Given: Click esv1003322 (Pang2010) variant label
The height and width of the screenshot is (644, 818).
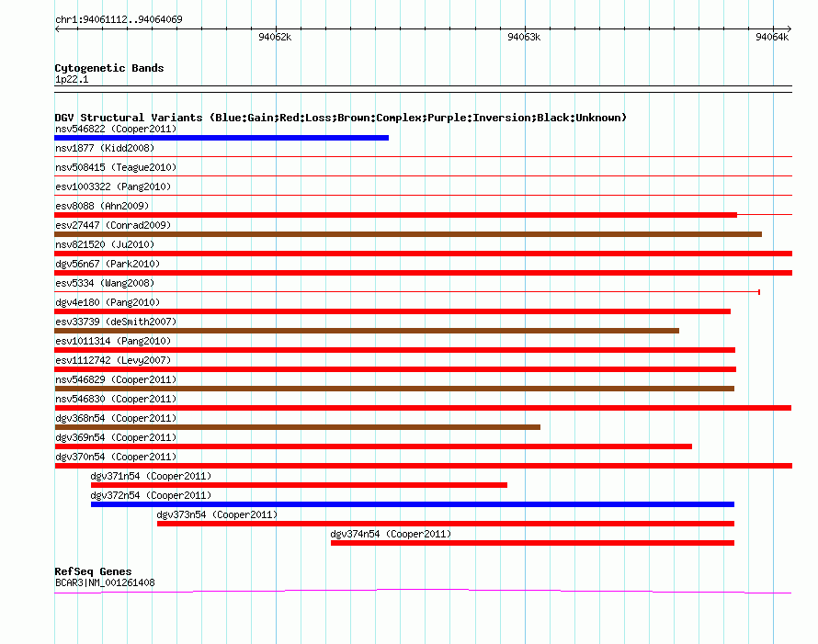Looking at the screenshot, I should [x=113, y=186].
